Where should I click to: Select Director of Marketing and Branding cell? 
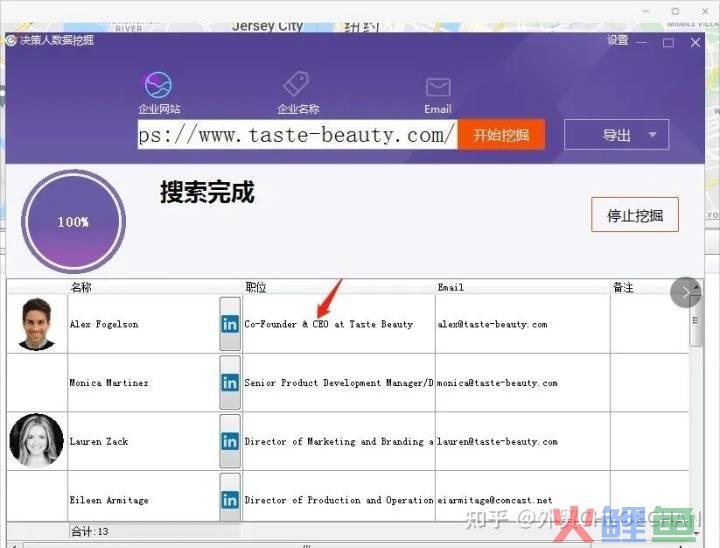tap(339, 441)
